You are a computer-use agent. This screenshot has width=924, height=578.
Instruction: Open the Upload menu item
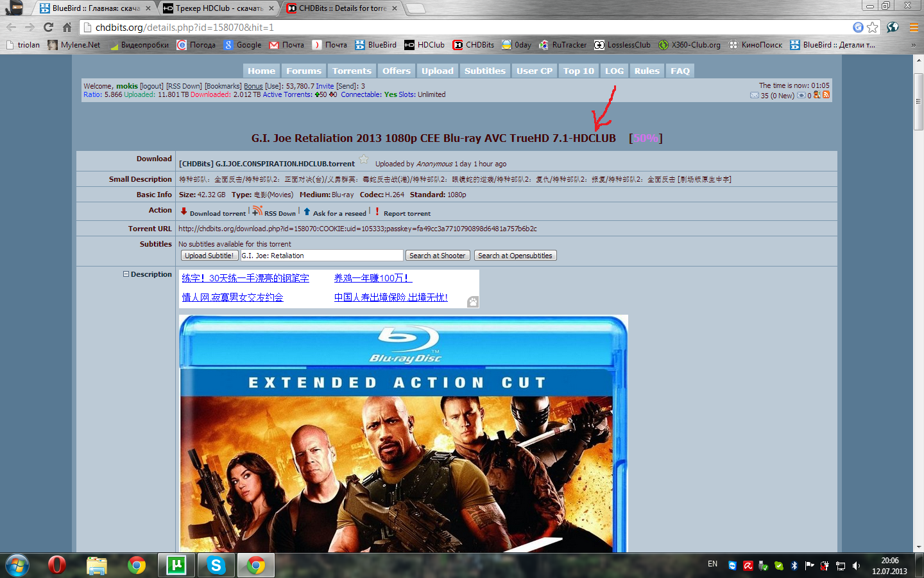[438, 71]
